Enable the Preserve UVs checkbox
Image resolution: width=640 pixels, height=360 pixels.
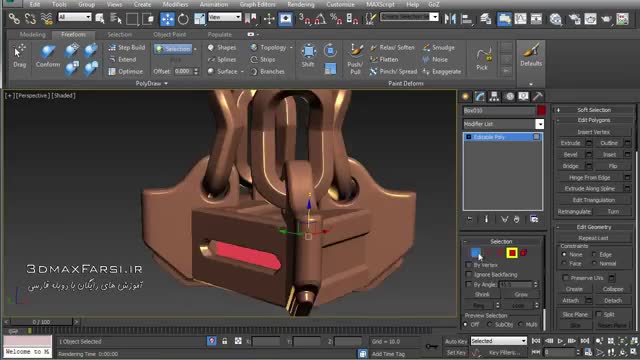pyautogui.click(x=565, y=278)
